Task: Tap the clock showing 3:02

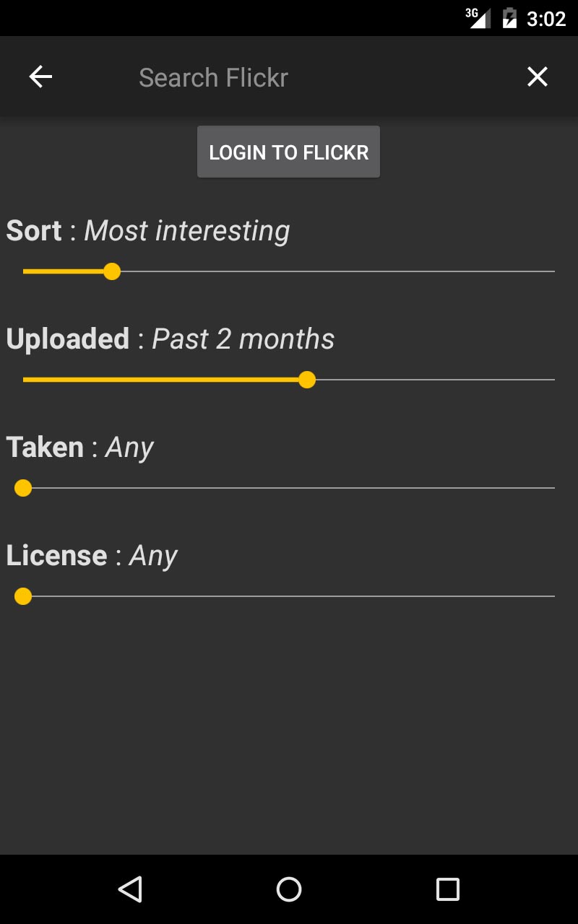Action: [x=546, y=19]
